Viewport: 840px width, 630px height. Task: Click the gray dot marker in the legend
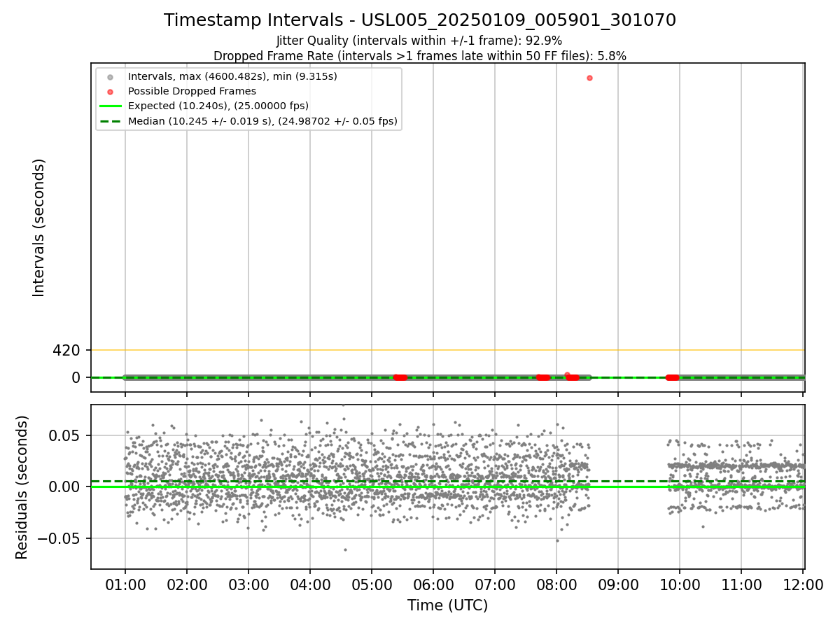(x=110, y=77)
